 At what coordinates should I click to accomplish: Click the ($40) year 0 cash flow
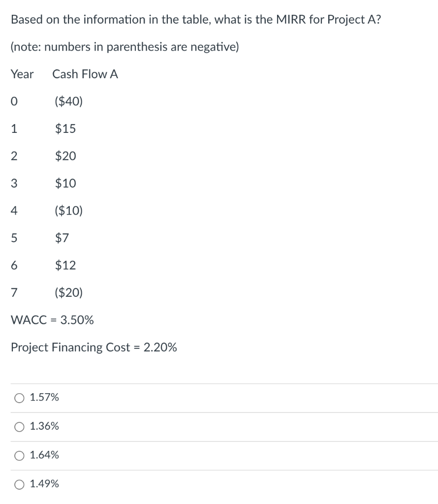(69, 101)
